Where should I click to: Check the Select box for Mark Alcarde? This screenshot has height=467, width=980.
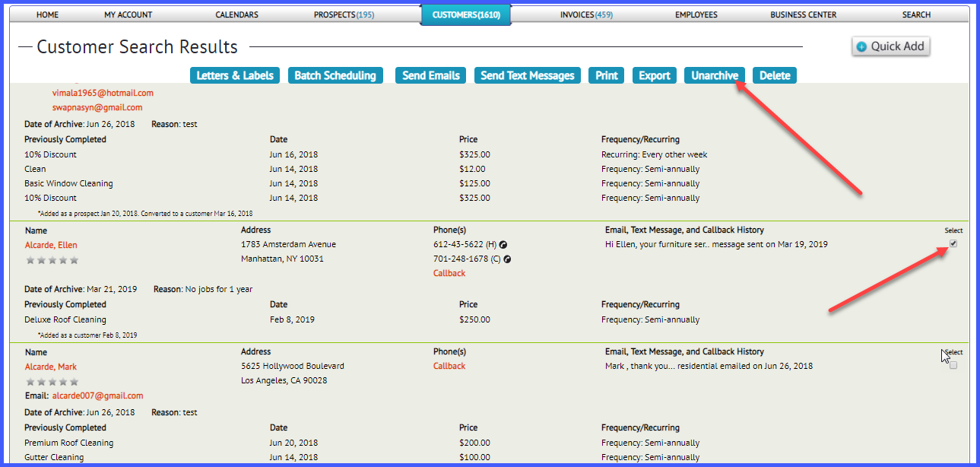(953, 365)
